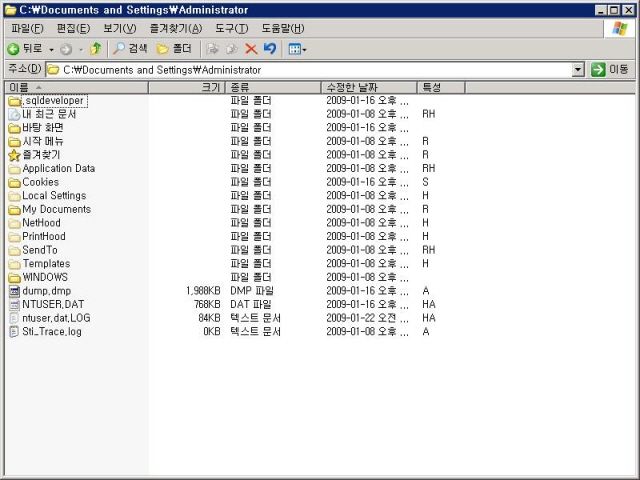Select the NetHood folder icon
640x480 pixels.
pos(14,223)
